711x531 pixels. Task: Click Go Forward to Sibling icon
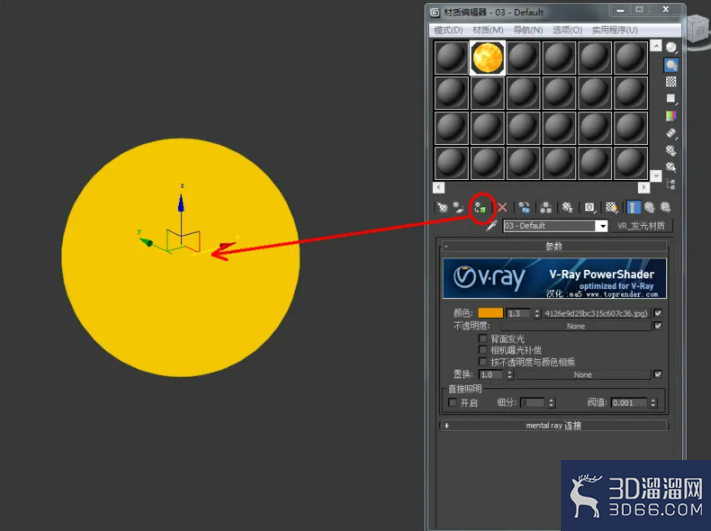(666, 208)
